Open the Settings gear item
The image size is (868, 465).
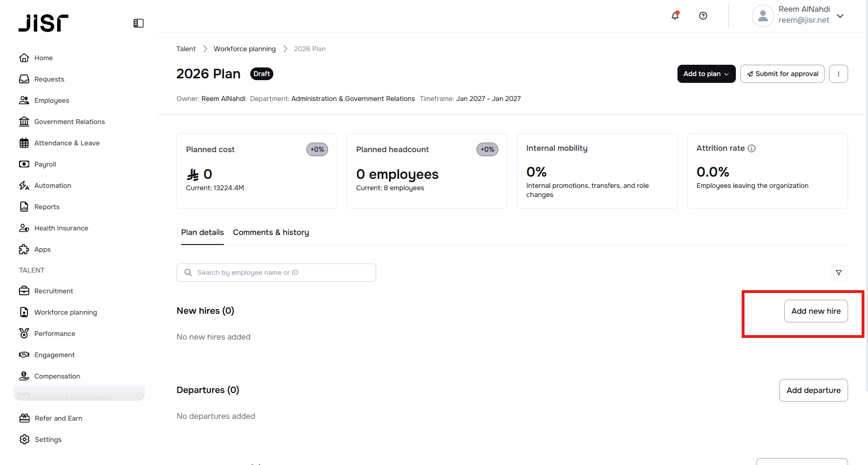[x=48, y=440]
